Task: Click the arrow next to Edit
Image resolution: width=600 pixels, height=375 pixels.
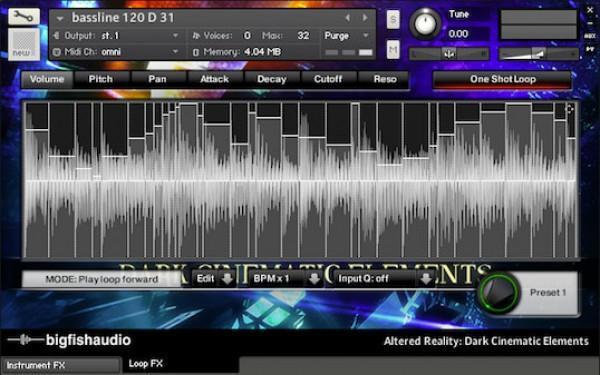Action: click(x=227, y=279)
